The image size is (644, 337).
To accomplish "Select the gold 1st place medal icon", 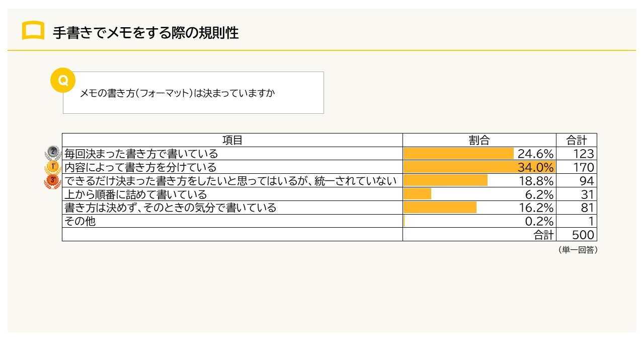I will click(x=53, y=167).
